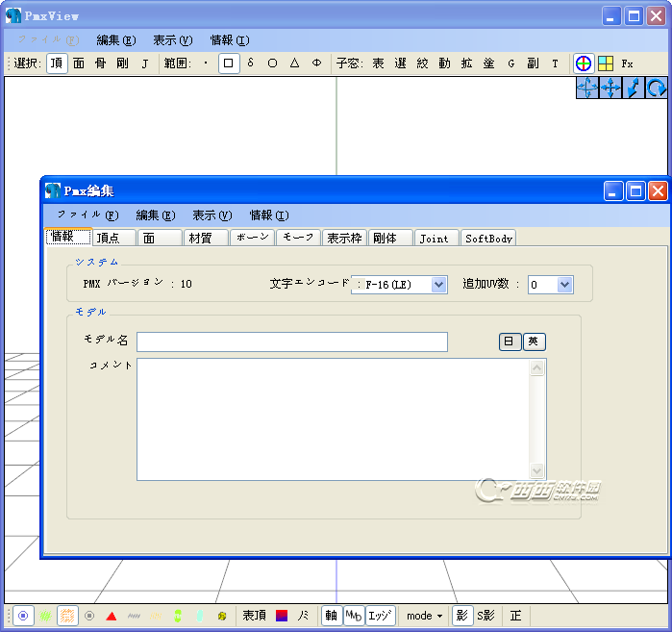672x632 pixels.
Task: Click the colorful circle crosshair toolbar icon
Action: (583, 63)
